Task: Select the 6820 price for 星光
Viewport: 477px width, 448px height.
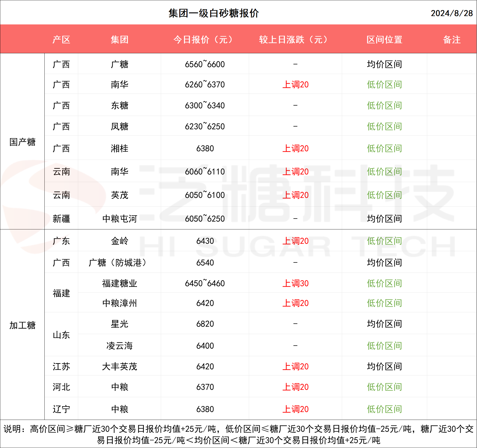Action: [x=205, y=324]
